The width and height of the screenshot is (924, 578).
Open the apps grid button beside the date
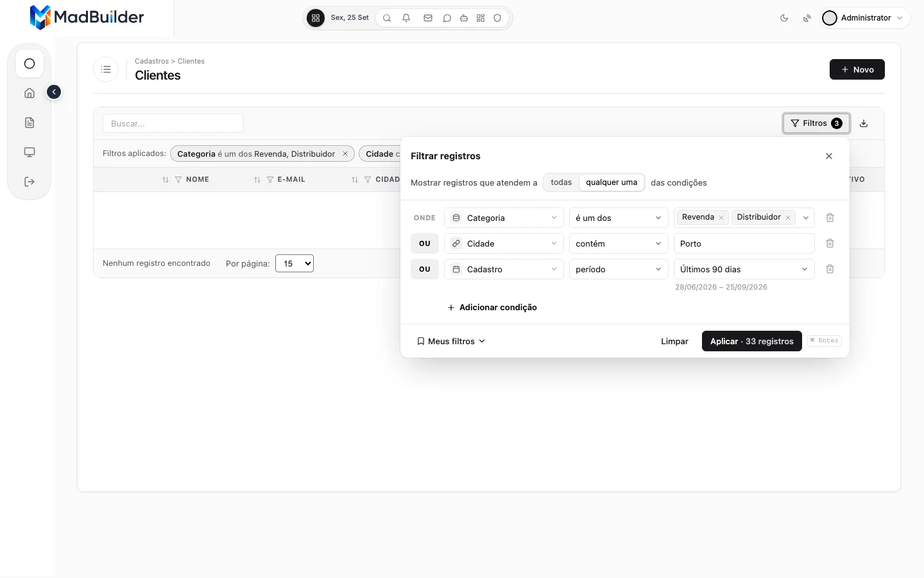[x=316, y=18]
